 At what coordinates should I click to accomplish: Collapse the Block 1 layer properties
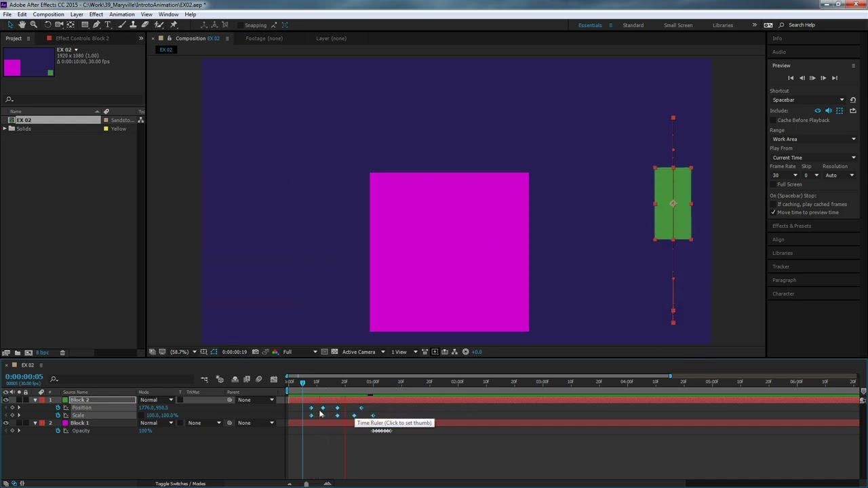[x=35, y=423]
